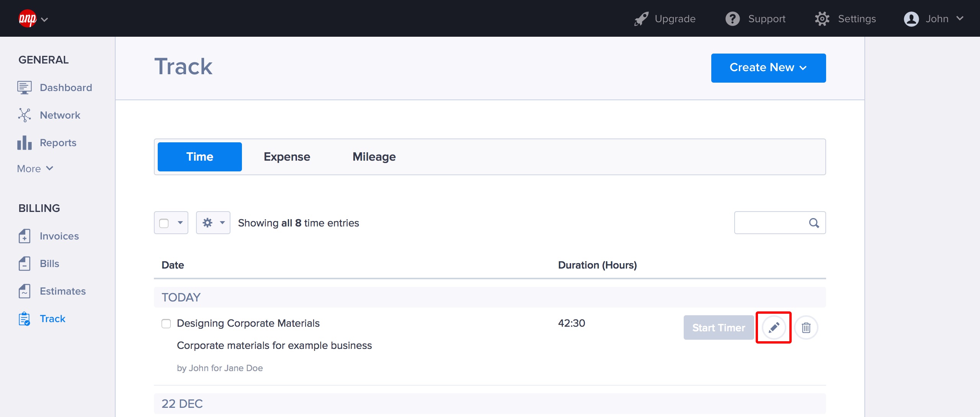The image size is (980, 417).
Task: Open Reports bar chart icon
Action: click(24, 143)
